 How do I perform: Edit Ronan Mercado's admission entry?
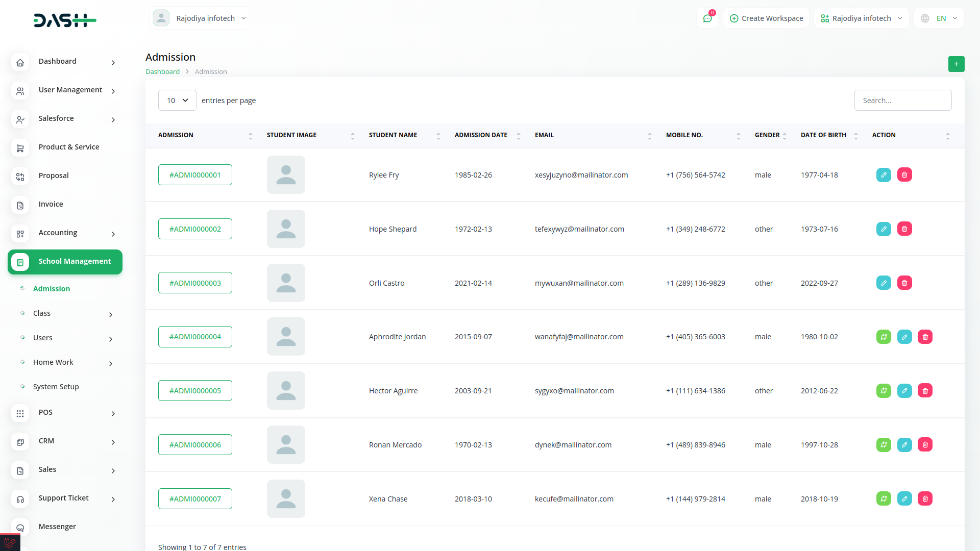[x=904, y=445]
